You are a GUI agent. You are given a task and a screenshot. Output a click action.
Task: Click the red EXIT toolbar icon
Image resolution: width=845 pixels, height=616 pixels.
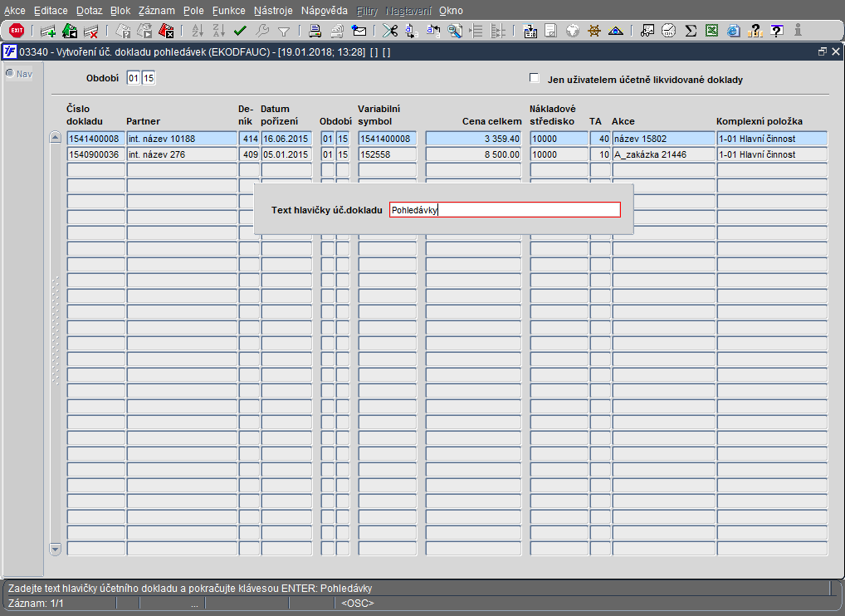[x=17, y=31]
